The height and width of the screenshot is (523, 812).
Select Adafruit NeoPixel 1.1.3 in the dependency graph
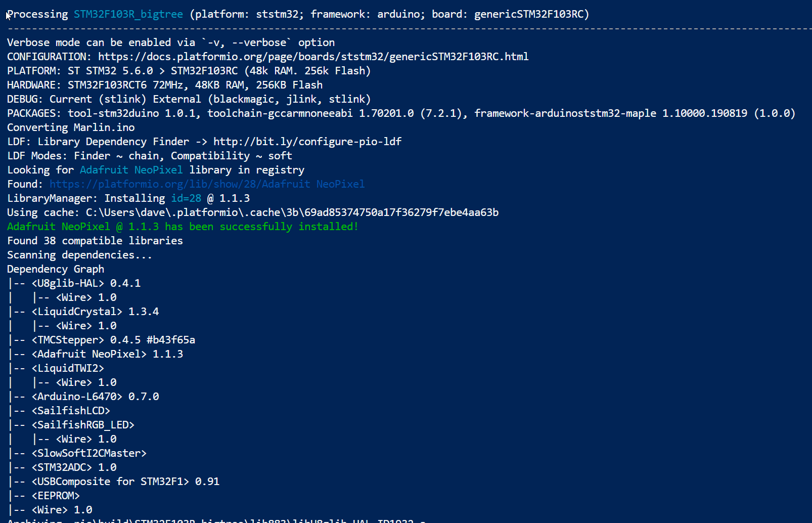coord(107,354)
